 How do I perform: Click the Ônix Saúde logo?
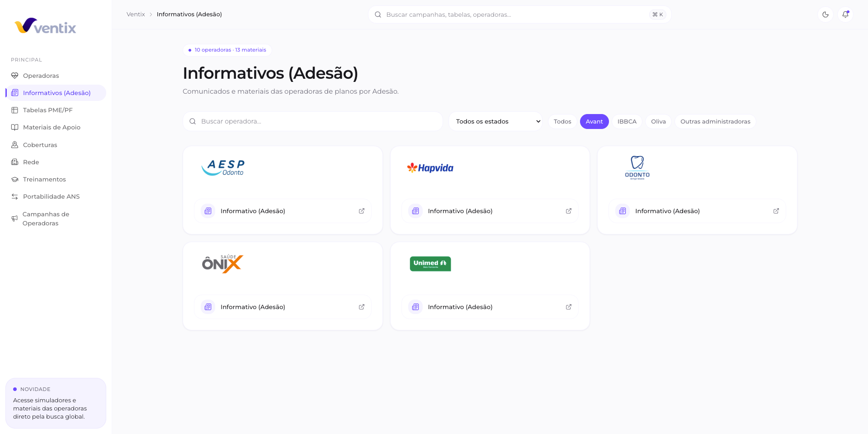(222, 263)
